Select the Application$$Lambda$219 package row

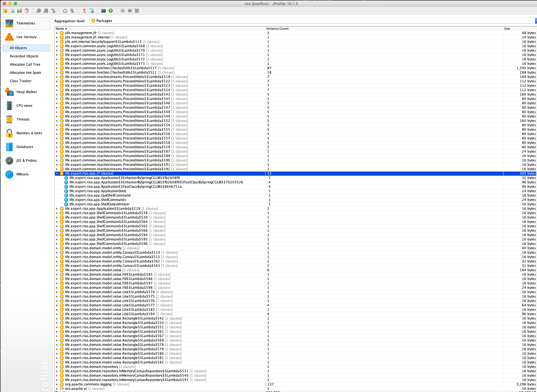click(x=296, y=209)
